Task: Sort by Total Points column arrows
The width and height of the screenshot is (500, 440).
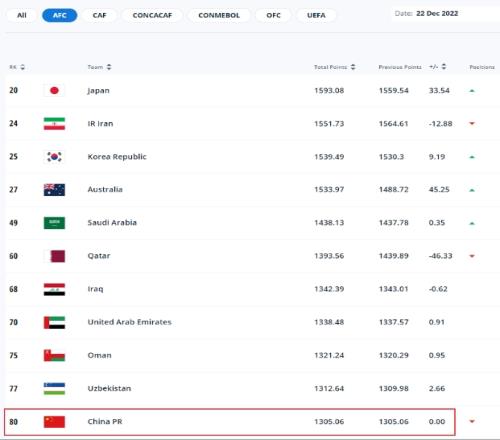Action: point(353,67)
